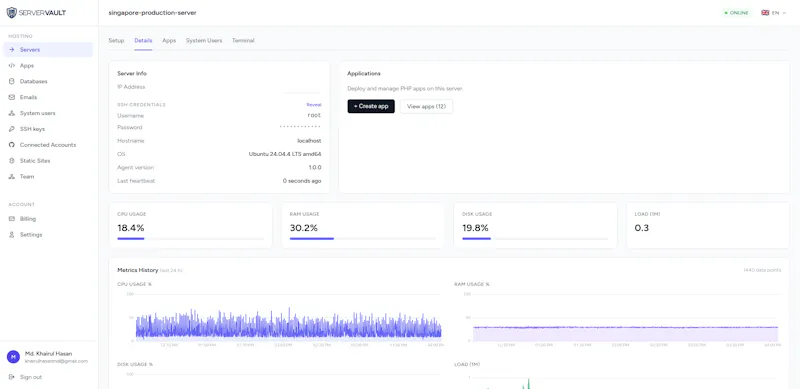Click last heartbeat 0 seconds ago
Image resolution: width=800 pixels, height=389 pixels.
[302, 181]
